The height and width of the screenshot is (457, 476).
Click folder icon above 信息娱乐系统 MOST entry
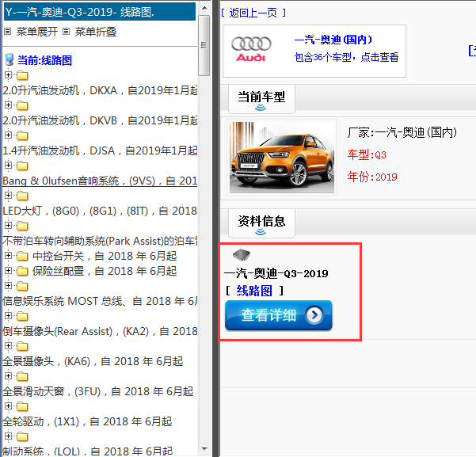coord(22,287)
